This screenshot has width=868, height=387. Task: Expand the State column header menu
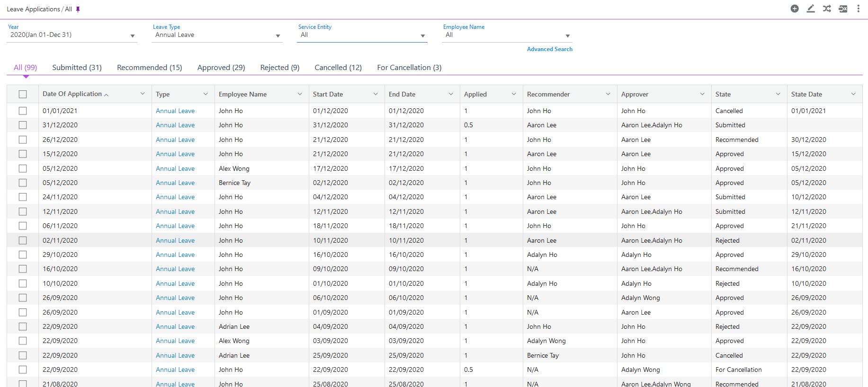coord(778,94)
